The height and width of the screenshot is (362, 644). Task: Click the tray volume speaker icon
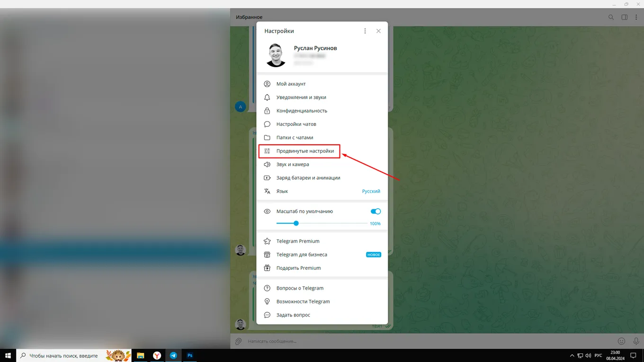pyautogui.click(x=588, y=355)
